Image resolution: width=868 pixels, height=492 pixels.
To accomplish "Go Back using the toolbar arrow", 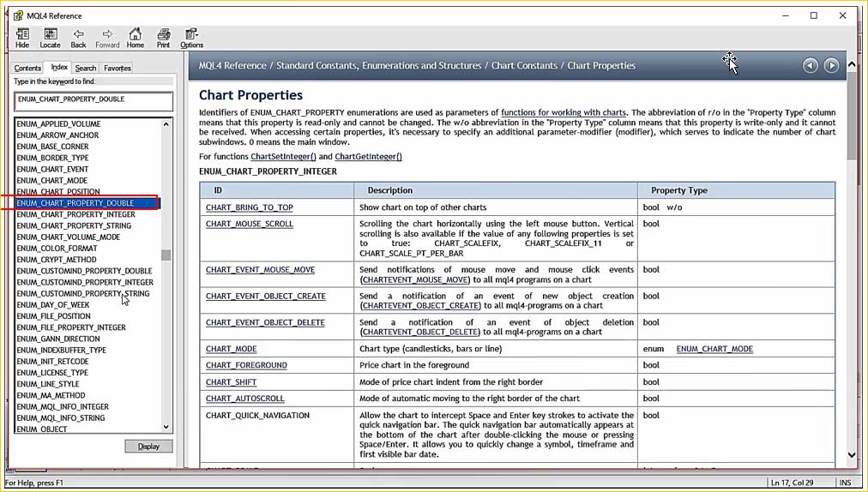I will click(x=79, y=39).
